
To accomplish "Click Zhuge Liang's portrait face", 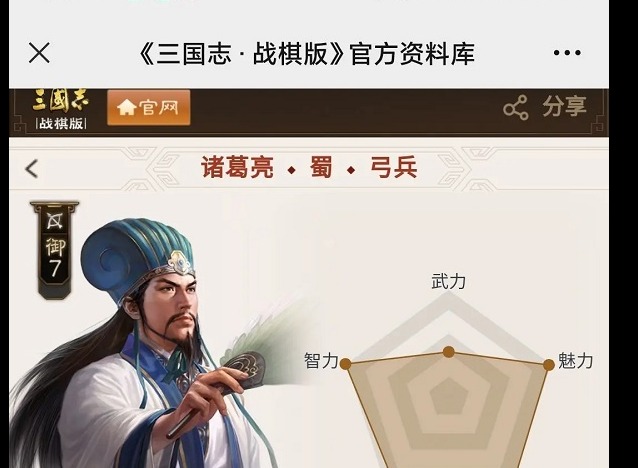I will 173,303.
